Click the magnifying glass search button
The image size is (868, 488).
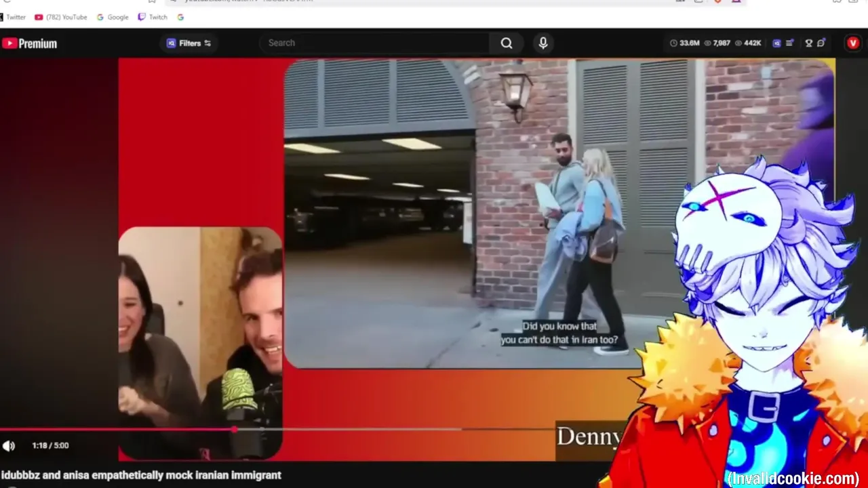coord(507,43)
